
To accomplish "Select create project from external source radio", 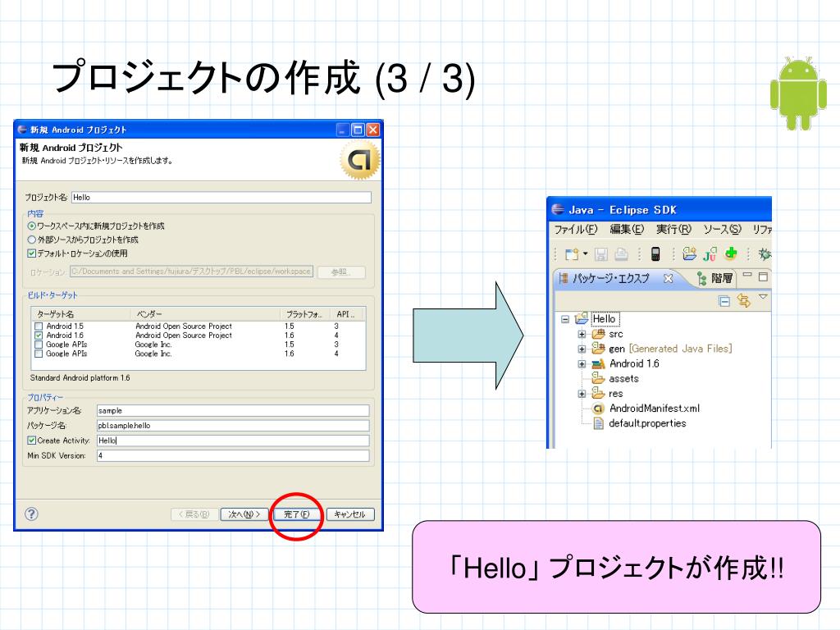I will pyautogui.click(x=32, y=240).
